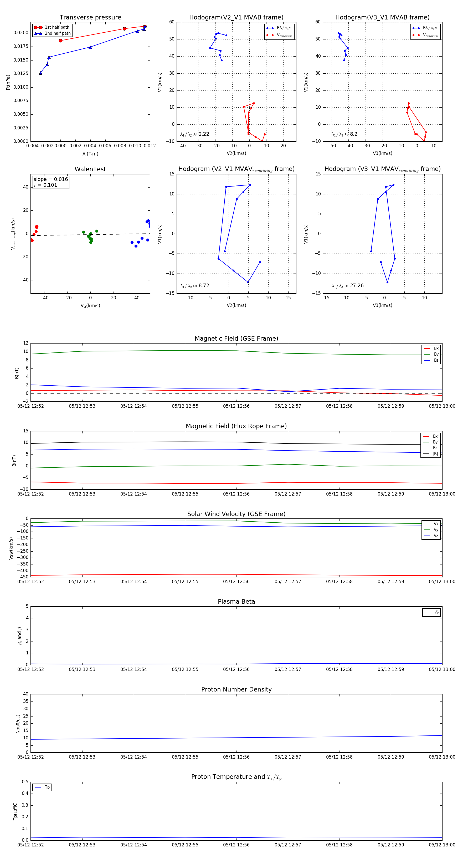The image size is (473, 868).
Task: Click the 'Proton Number Density' title
Action: [236, 689]
